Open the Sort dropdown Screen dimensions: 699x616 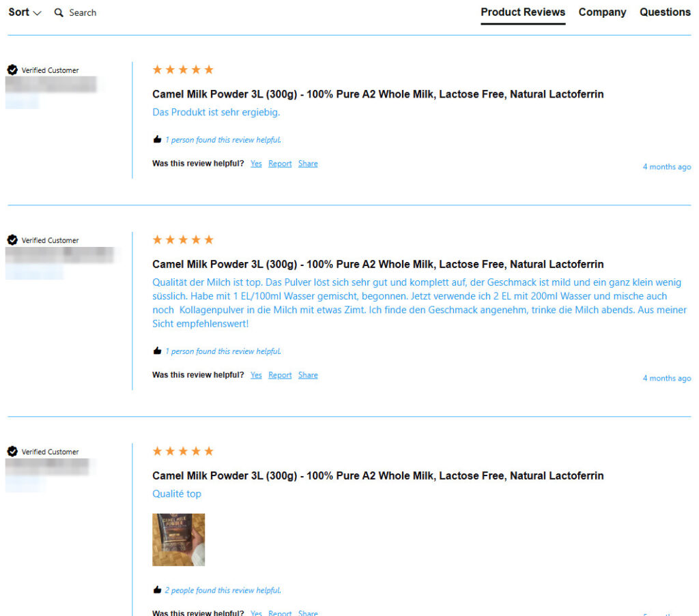tap(25, 12)
